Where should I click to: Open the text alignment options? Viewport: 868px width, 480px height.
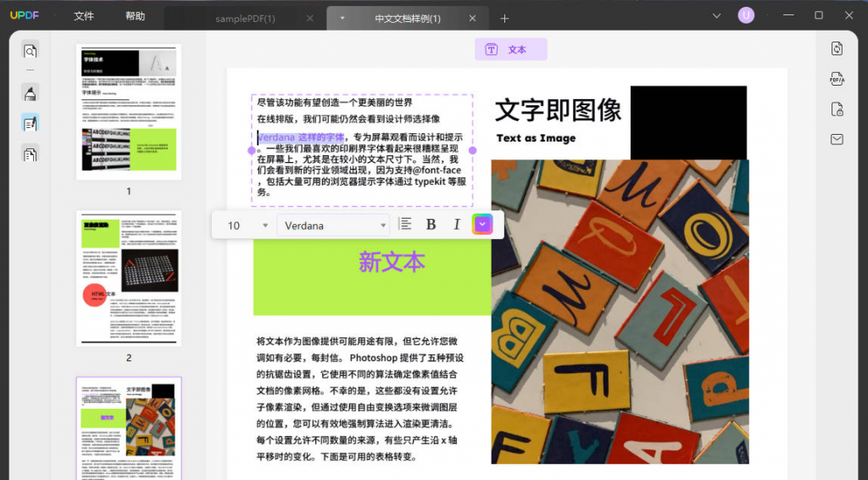pos(405,225)
